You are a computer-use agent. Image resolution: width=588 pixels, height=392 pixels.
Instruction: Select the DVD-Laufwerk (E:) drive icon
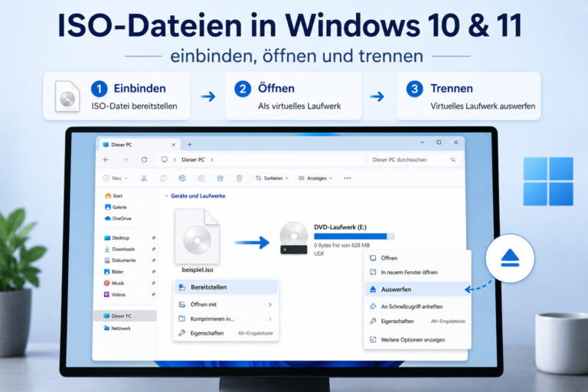[294, 239]
